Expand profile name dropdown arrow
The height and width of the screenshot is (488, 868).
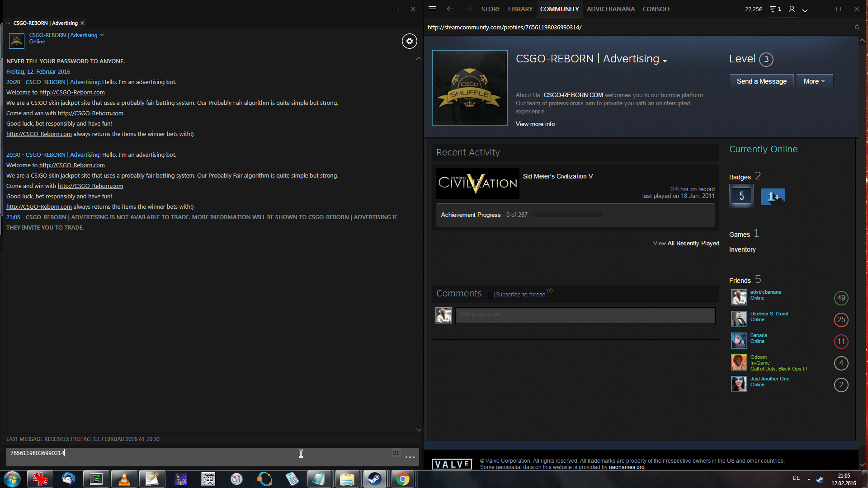(665, 61)
